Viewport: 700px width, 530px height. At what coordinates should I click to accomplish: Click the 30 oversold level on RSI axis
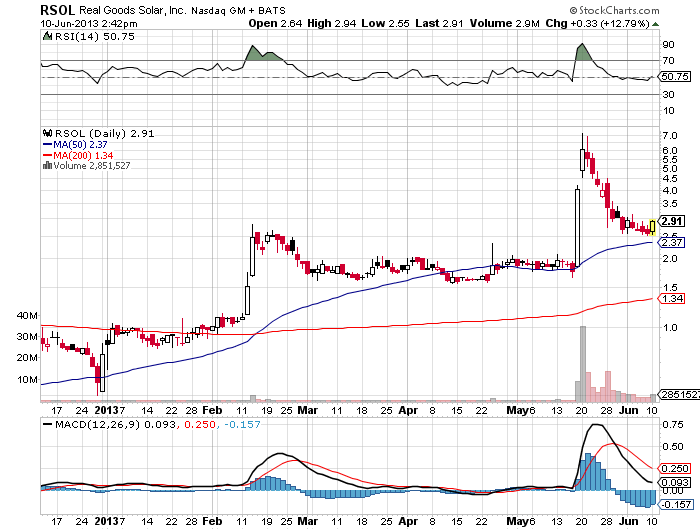point(668,94)
